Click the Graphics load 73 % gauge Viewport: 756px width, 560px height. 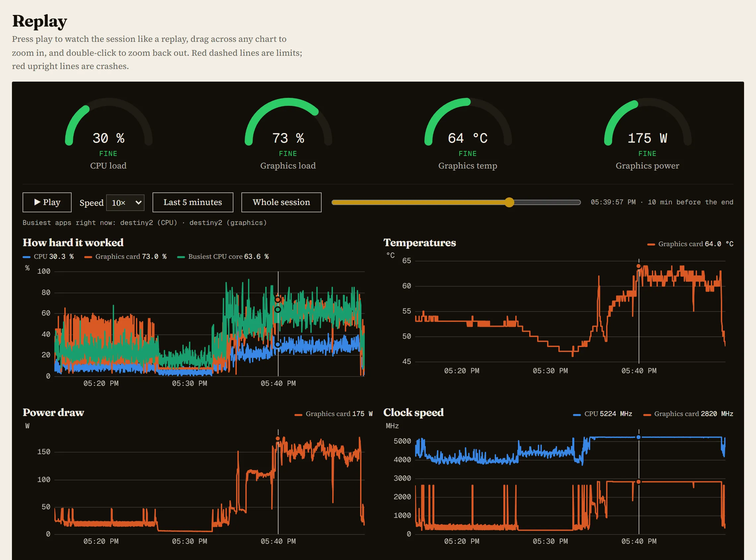pos(288,134)
